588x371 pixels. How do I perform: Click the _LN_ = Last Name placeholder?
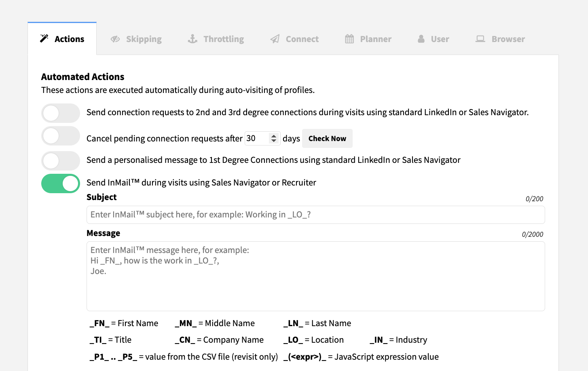coord(317,323)
